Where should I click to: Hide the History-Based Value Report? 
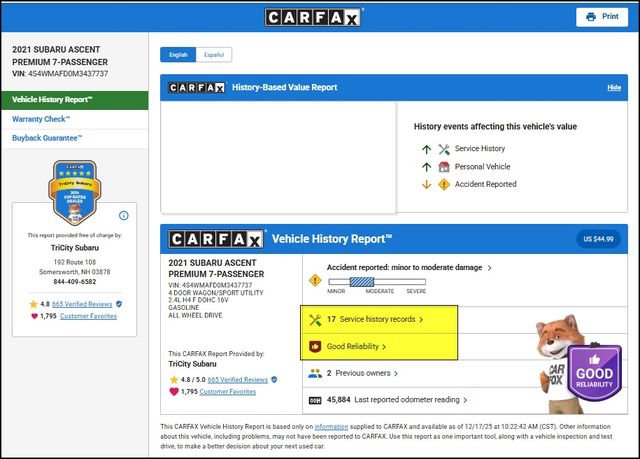614,88
